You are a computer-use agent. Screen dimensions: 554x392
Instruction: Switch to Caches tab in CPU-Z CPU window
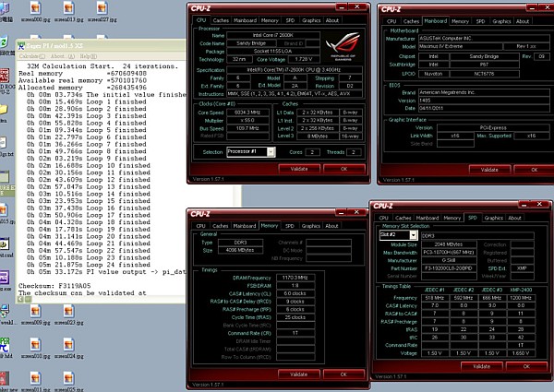(221, 20)
